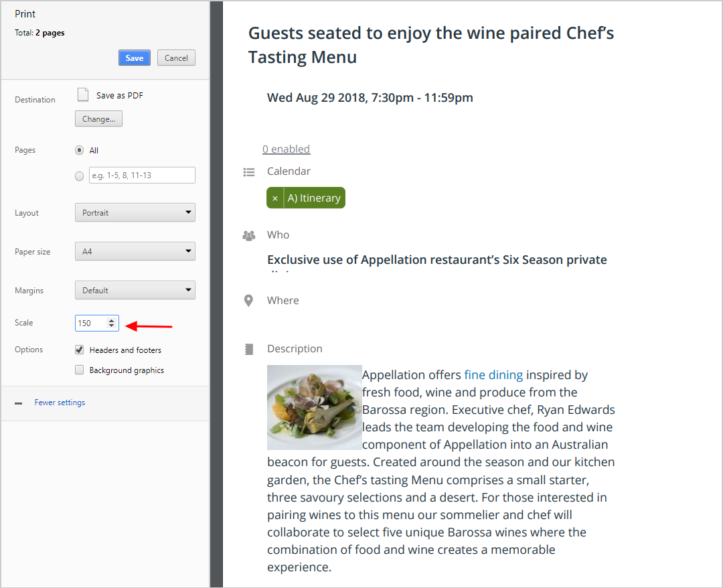Click the blue Save button
Viewport: 723px width, 588px height.
tap(134, 58)
